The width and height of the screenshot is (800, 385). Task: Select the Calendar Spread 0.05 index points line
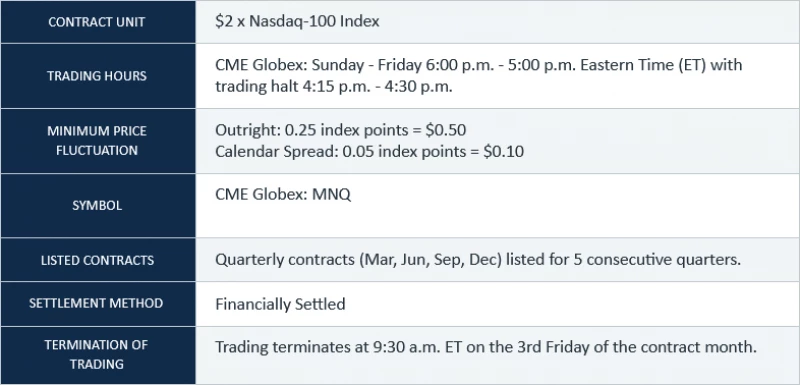[369, 151]
